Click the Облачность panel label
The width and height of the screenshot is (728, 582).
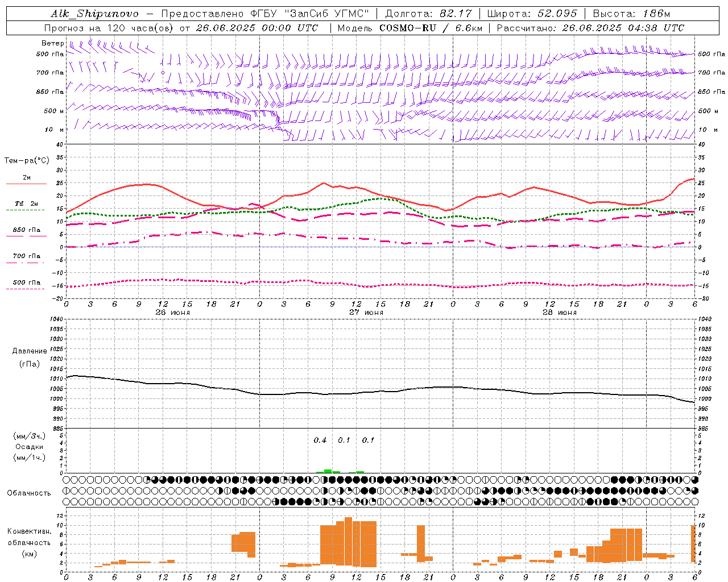point(29,493)
